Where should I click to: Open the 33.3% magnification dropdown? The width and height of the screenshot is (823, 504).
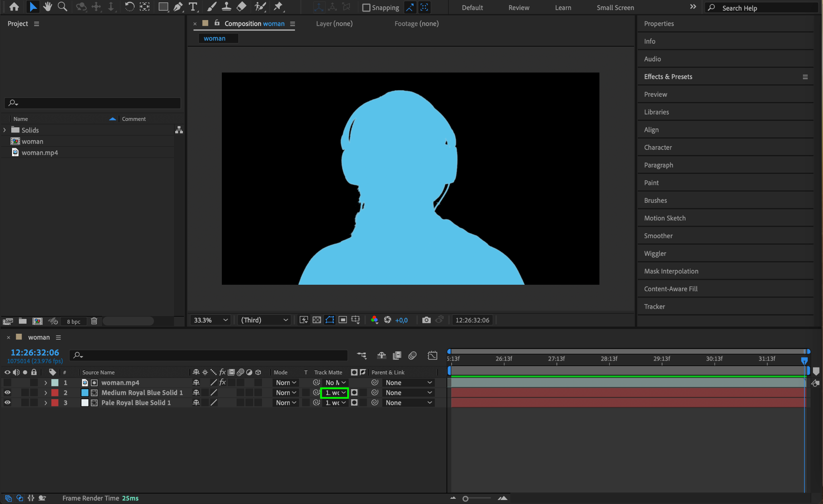(211, 320)
